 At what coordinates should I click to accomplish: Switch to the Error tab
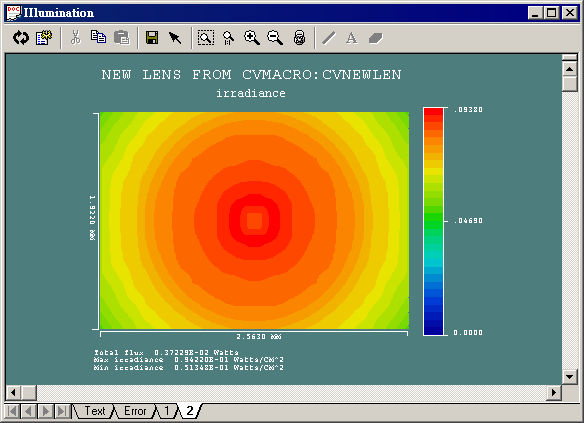(x=135, y=411)
